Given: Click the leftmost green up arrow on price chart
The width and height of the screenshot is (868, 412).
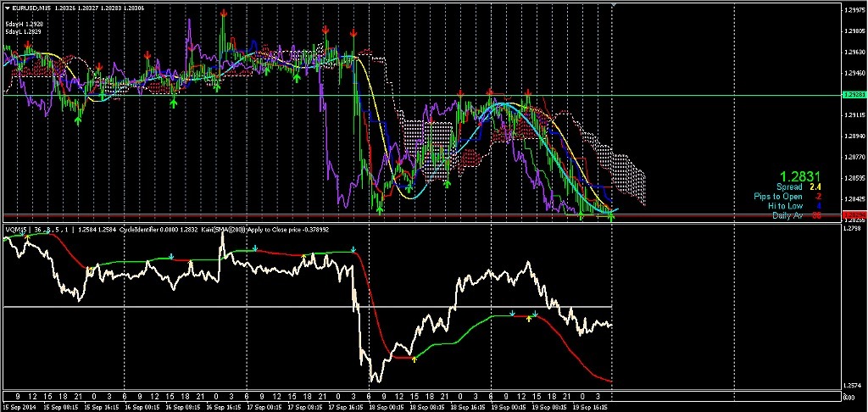Looking at the screenshot, I should [x=78, y=120].
